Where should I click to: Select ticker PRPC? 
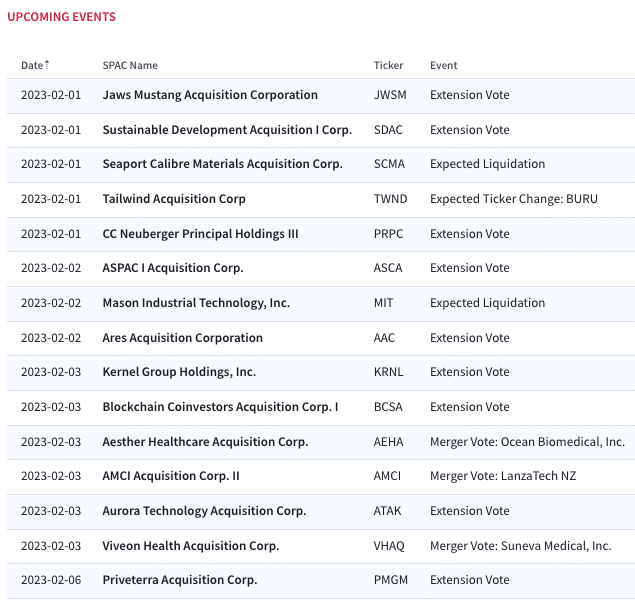click(388, 234)
